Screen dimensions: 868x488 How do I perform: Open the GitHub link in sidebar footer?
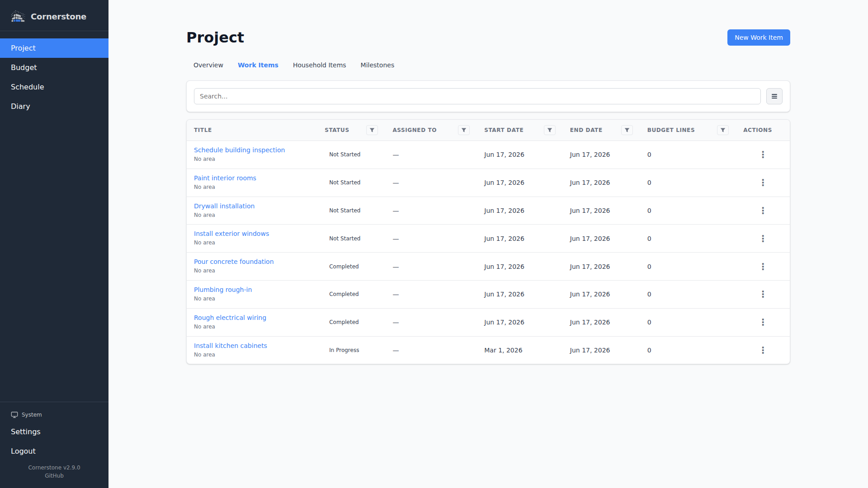click(x=54, y=476)
